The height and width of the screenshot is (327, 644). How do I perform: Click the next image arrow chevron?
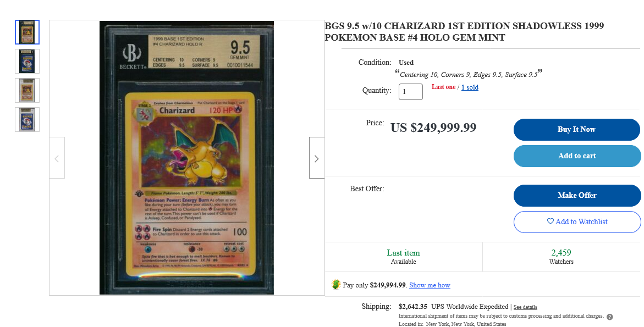pyautogui.click(x=317, y=158)
